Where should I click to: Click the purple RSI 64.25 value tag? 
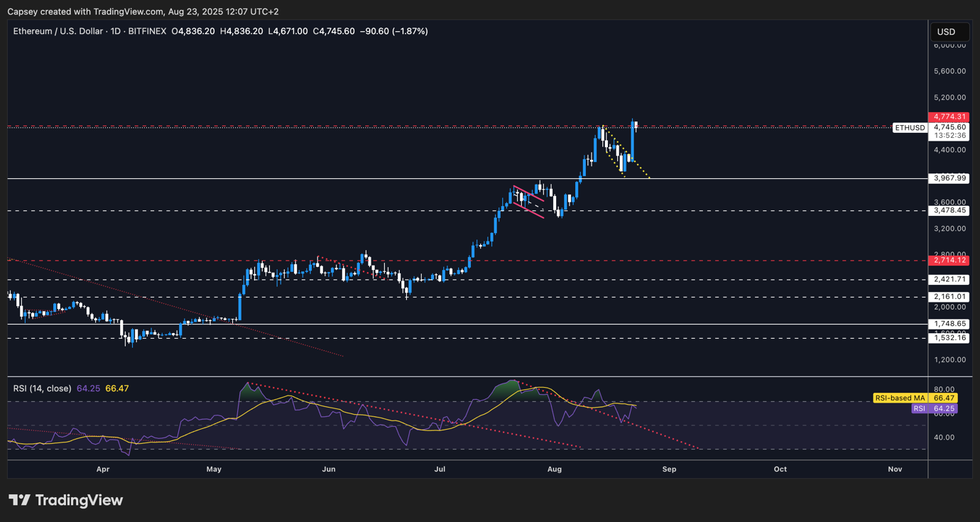(x=934, y=408)
